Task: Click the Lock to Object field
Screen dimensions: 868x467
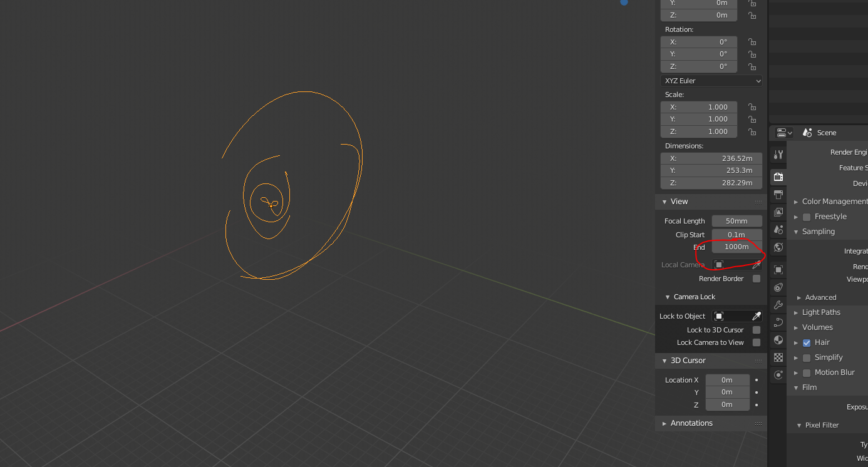Action: (x=730, y=316)
